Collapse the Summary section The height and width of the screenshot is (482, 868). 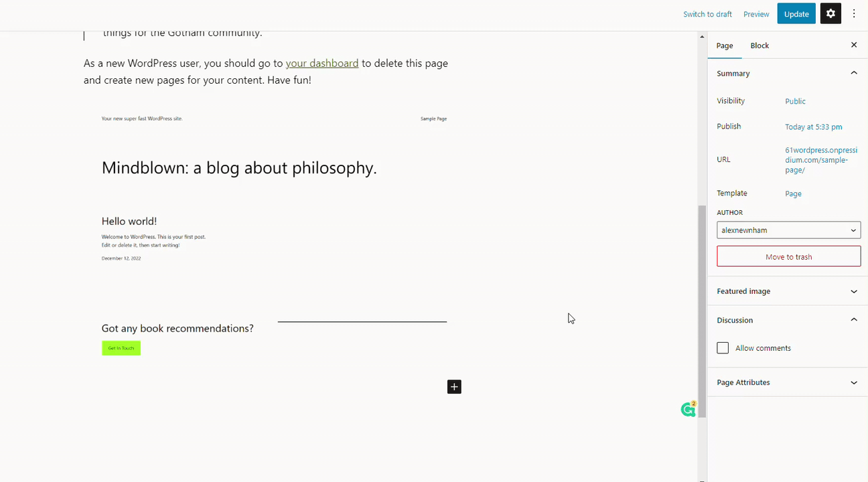point(854,73)
